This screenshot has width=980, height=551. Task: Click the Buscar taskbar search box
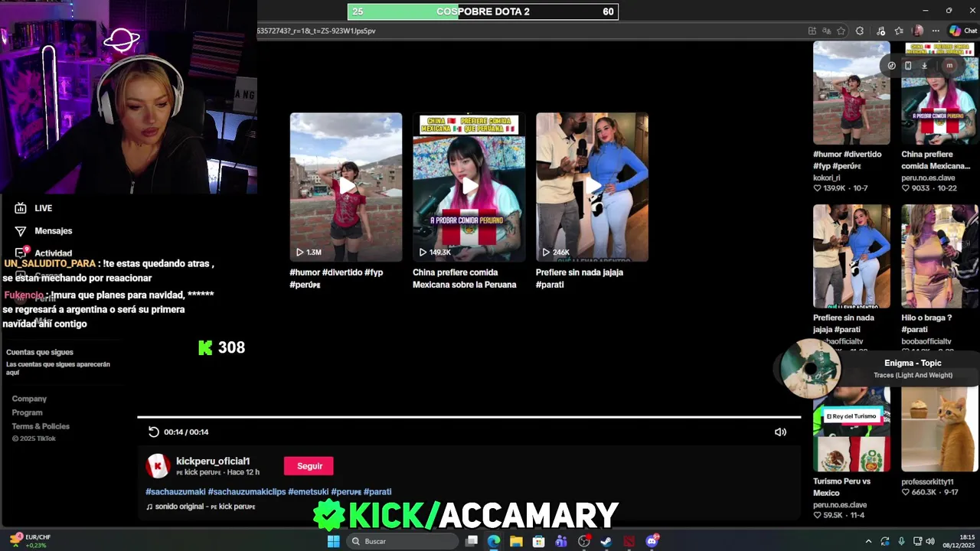pos(401,541)
